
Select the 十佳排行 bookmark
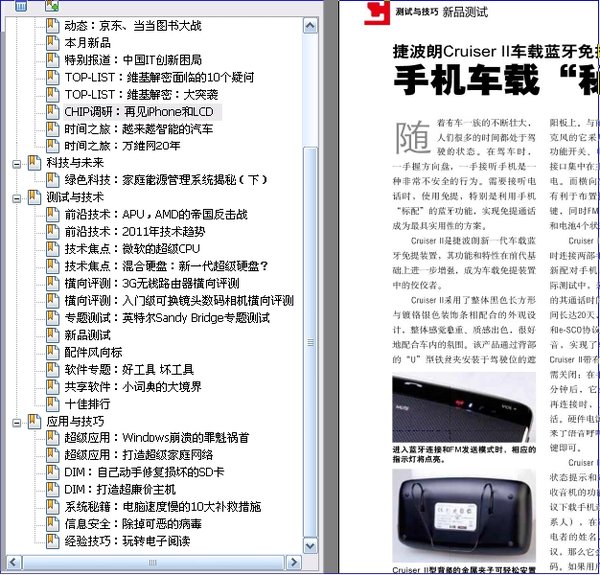point(88,404)
